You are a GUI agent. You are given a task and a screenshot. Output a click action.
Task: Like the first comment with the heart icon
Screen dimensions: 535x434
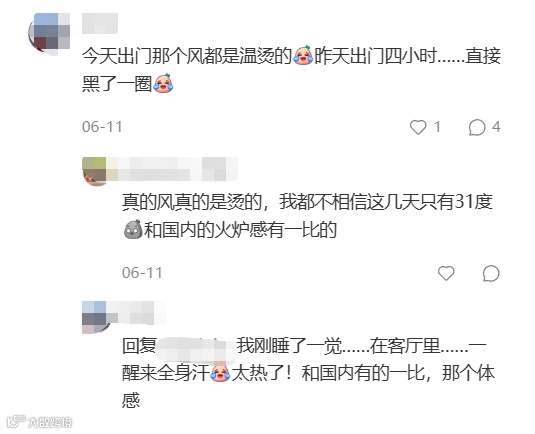(418, 127)
